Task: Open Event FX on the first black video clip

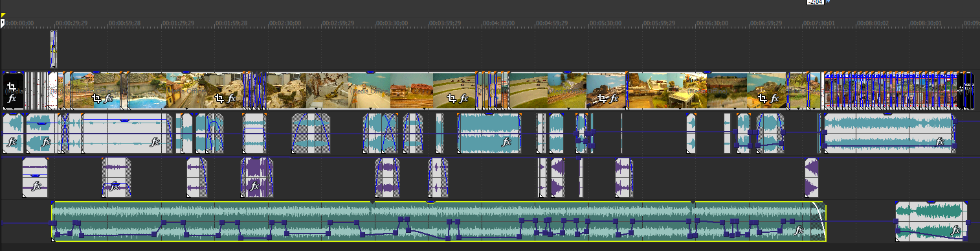Action: 12,99
